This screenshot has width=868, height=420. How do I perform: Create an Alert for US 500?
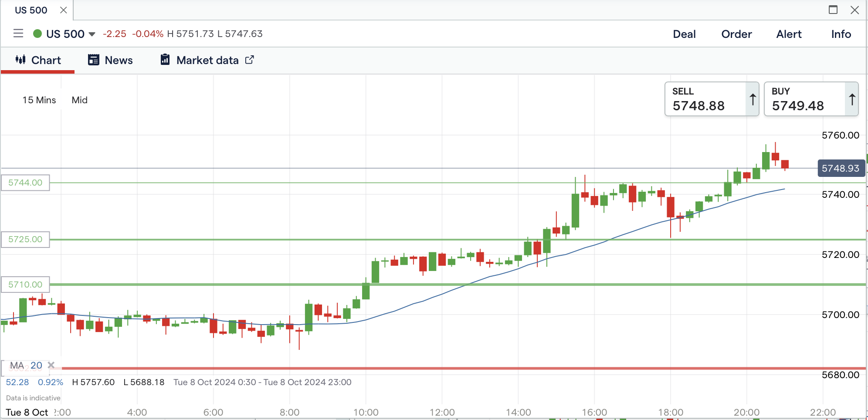click(x=789, y=34)
